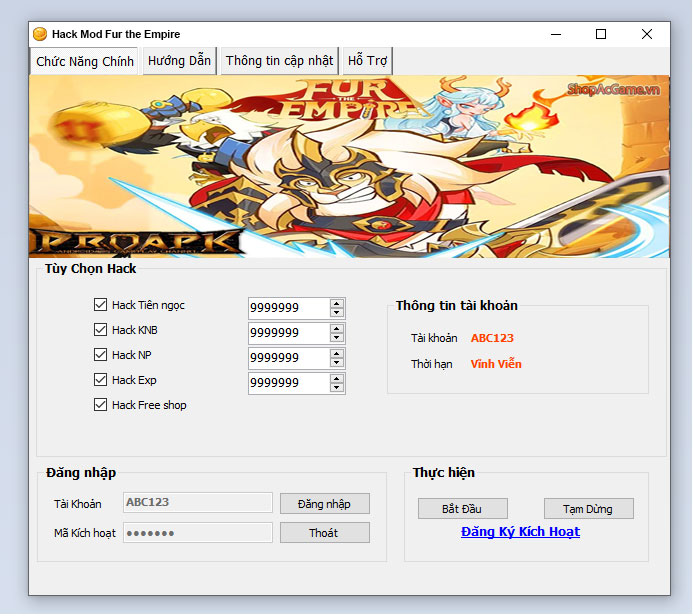Click the Thoát button
693x616 pixels.
[x=324, y=533]
